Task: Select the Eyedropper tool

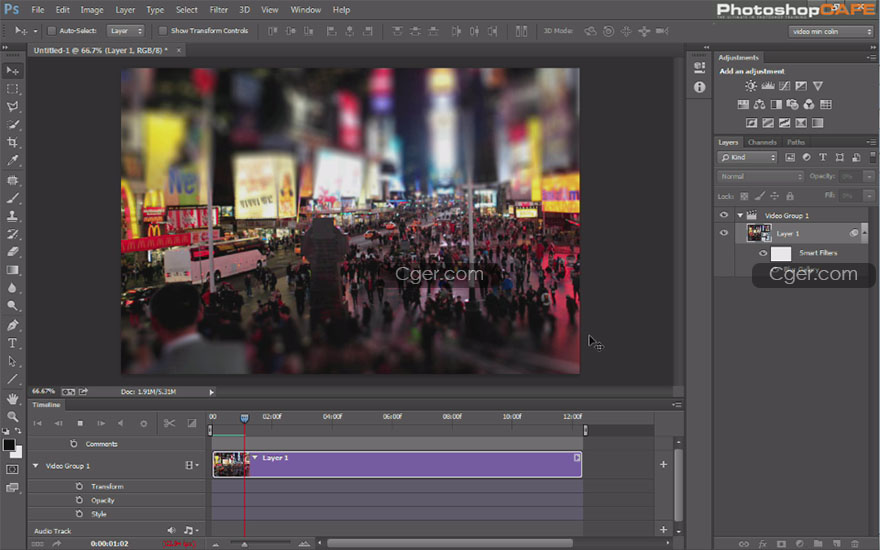Action: pos(12,161)
